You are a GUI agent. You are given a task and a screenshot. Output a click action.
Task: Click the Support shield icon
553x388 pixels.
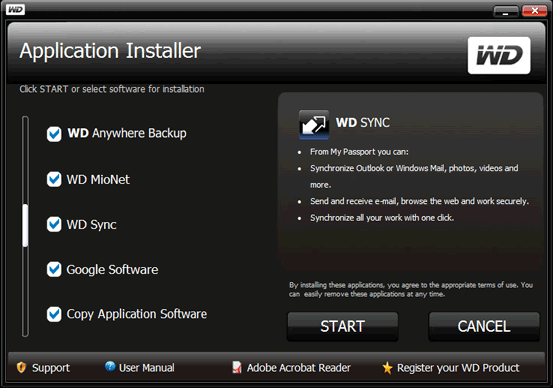point(22,368)
